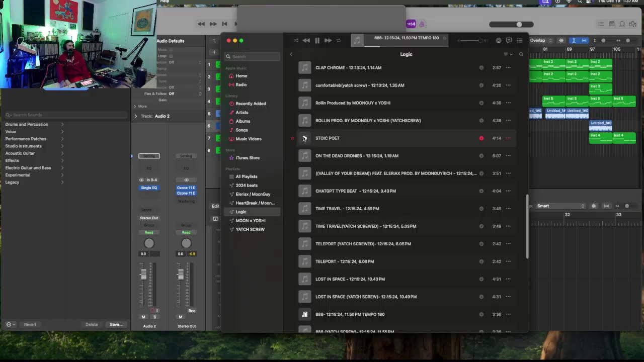Open playlist sort options dropdown
Image resolution: width=644 pixels, height=362 pixels.
[508, 54]
